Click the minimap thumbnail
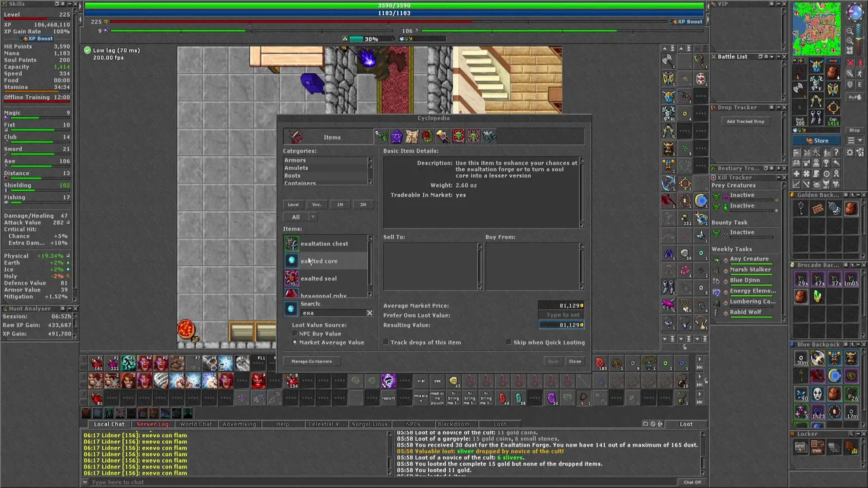 [x=816, y=29]
